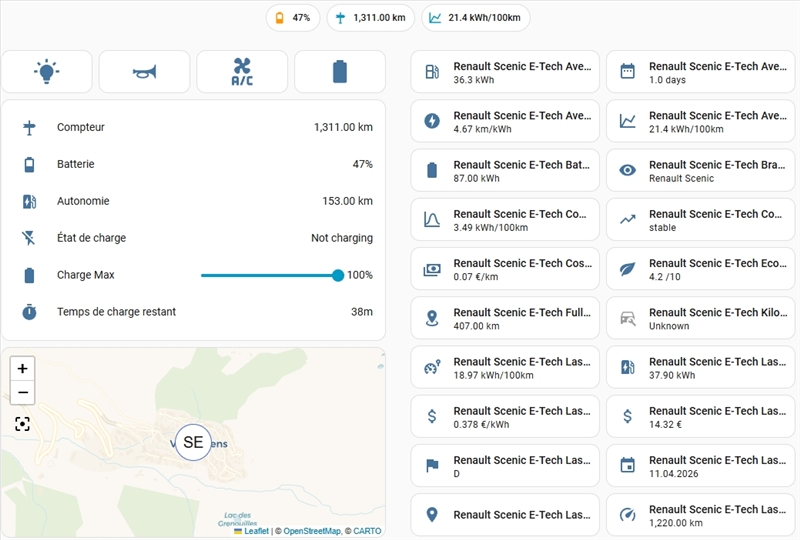Image resolution: width=800 pixels, height=540 pixels.
Task: Zoom out on the map
Action: pos(22,392)
